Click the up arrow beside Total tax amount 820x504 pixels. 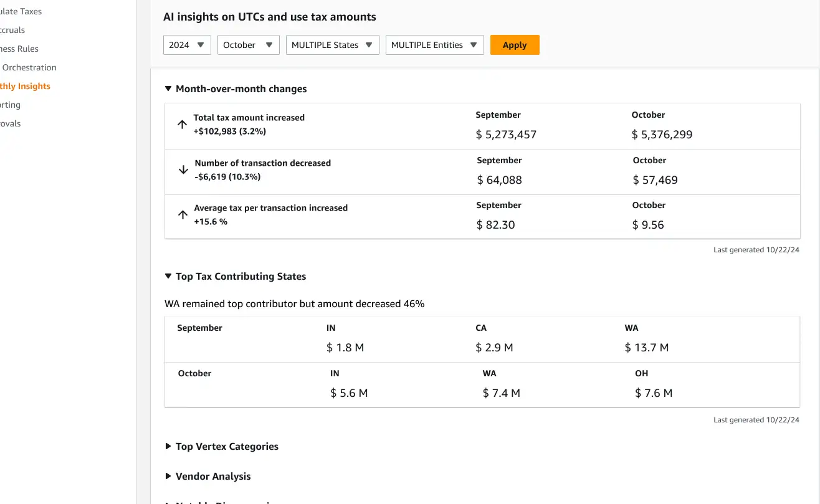tap(182, 124)
